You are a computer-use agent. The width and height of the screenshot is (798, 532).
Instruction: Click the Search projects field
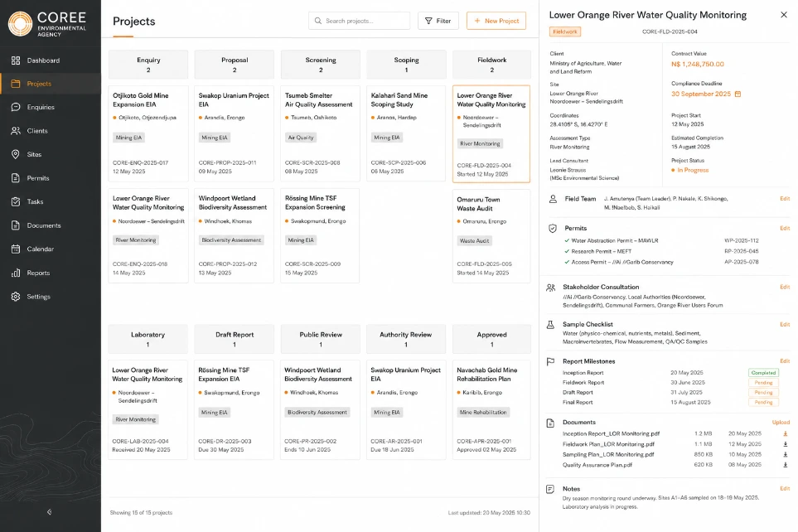[360, 21]
